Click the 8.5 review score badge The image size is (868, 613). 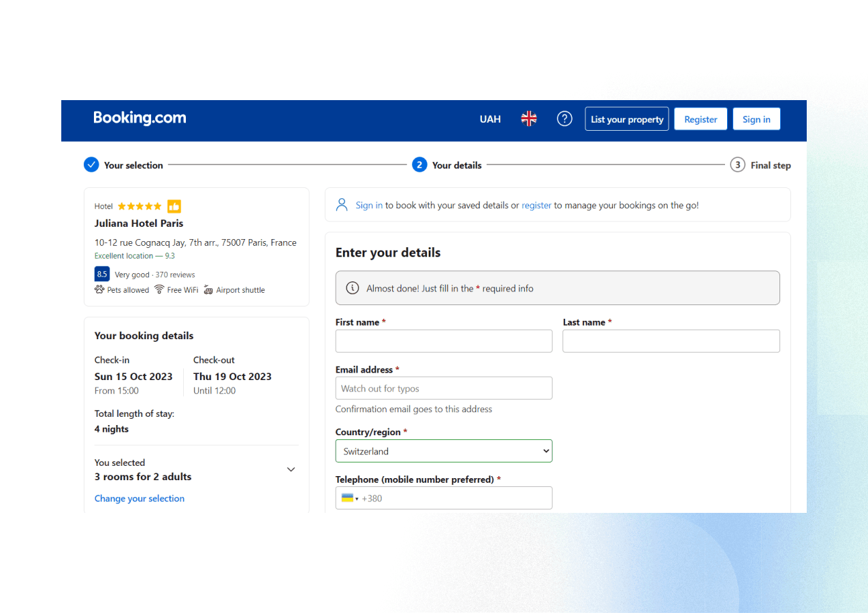(102, 274)
